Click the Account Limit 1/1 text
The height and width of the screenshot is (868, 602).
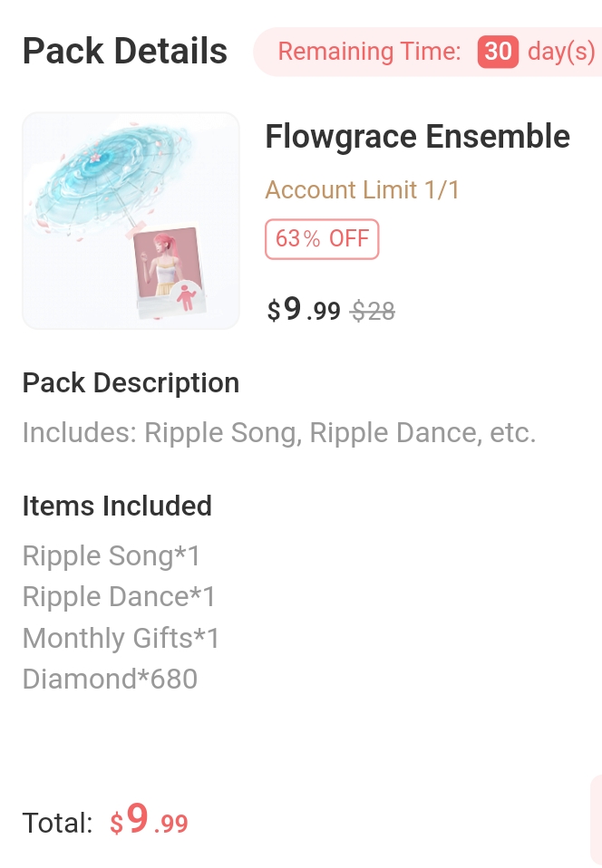pyautogui.click(x=363, y=190)
